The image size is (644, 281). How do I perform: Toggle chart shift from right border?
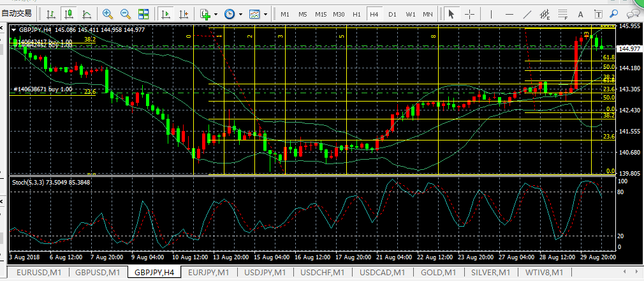(x=184, y=14)
